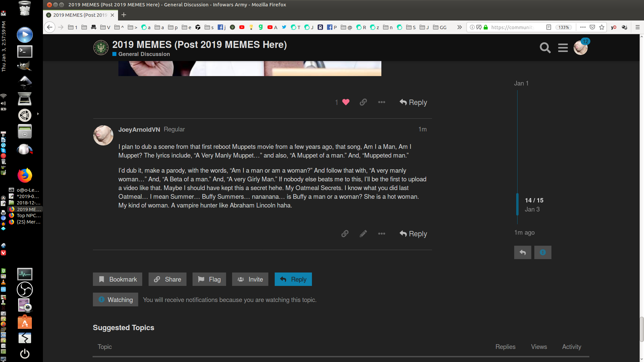Open Firefox page actions menu

point(583,27)
